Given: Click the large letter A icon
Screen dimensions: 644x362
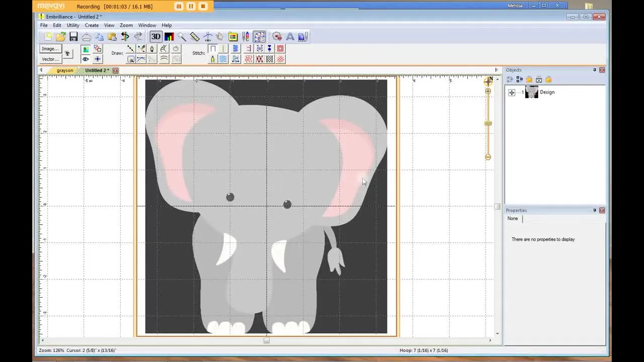Looking at the screenshot, I should click(290, 37).
